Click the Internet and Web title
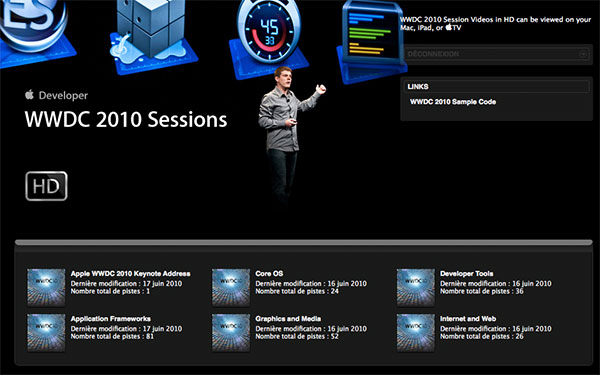The image size is (600, 375). pos(468,319)
